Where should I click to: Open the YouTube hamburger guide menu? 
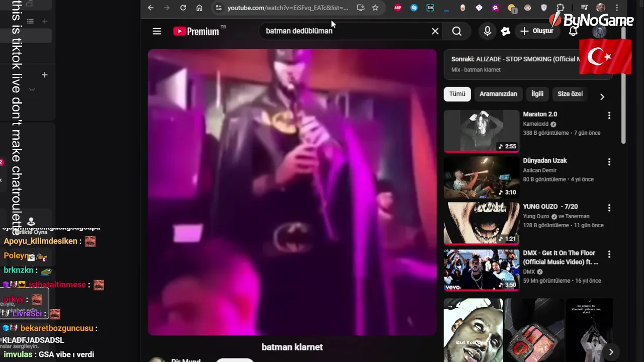click(x=157, y=31)
